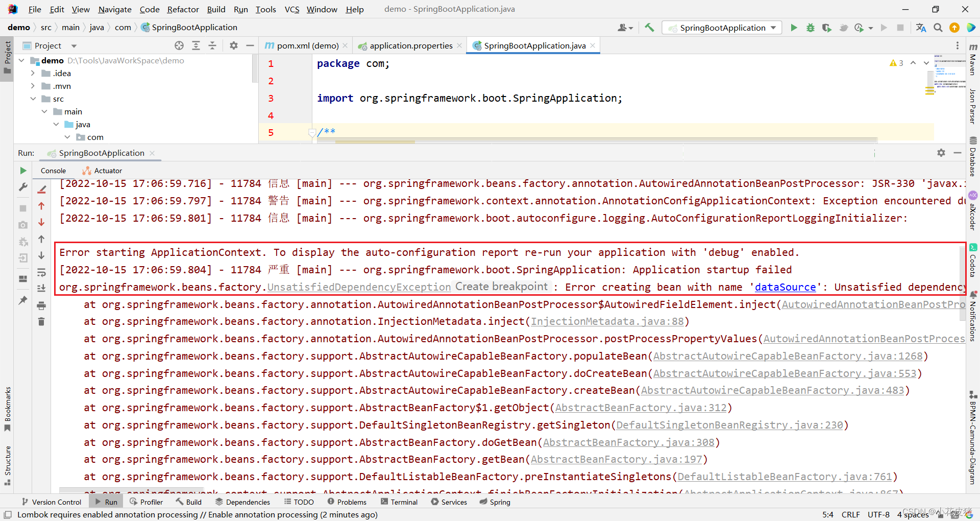980x521 pixels.
Task: Collapse the demo root folder
Action: coord(22,60)
